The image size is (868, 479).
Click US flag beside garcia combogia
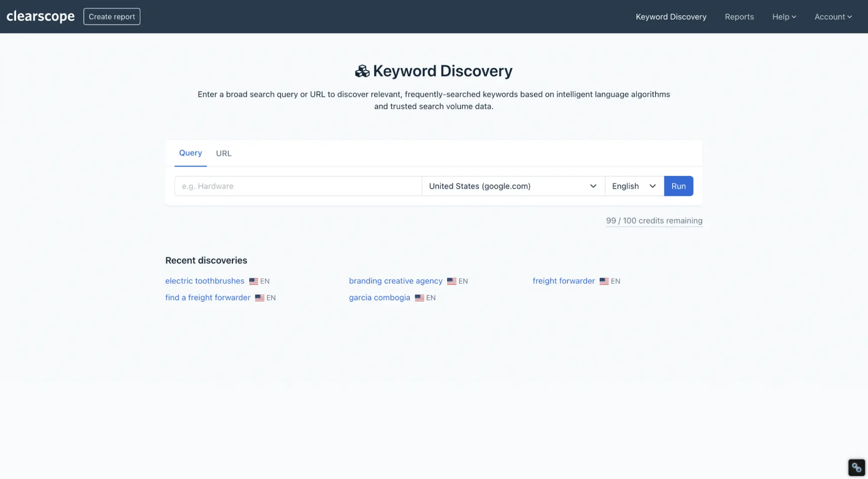click(x=419, y=298)
